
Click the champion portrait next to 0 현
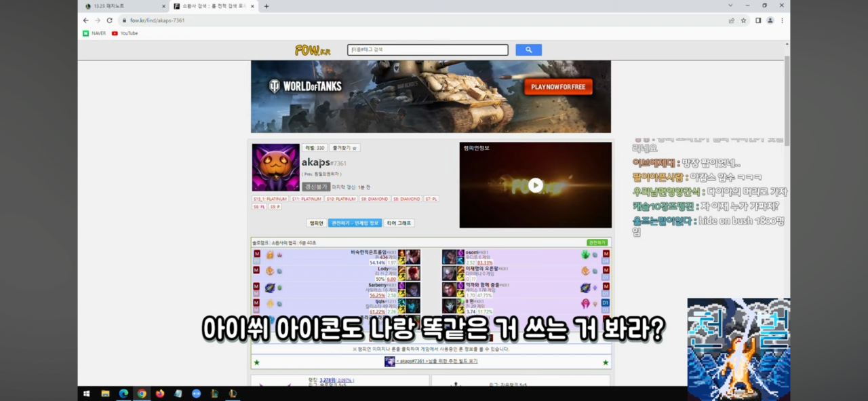[450, 306]
